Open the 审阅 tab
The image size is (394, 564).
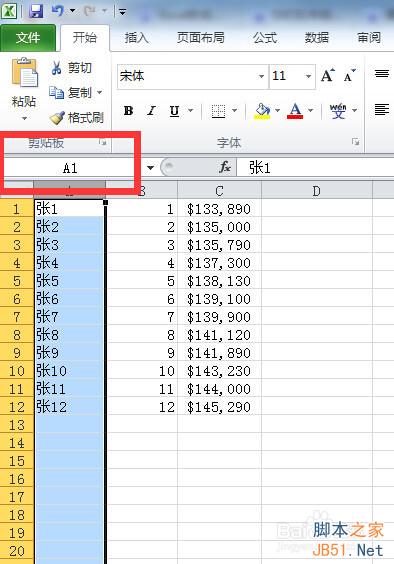(x=369, y=37)
